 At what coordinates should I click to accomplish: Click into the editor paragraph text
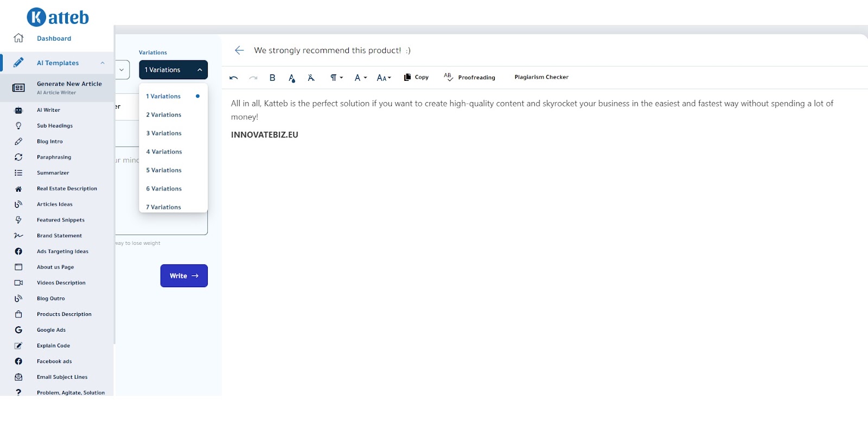(x=532, y=110)
